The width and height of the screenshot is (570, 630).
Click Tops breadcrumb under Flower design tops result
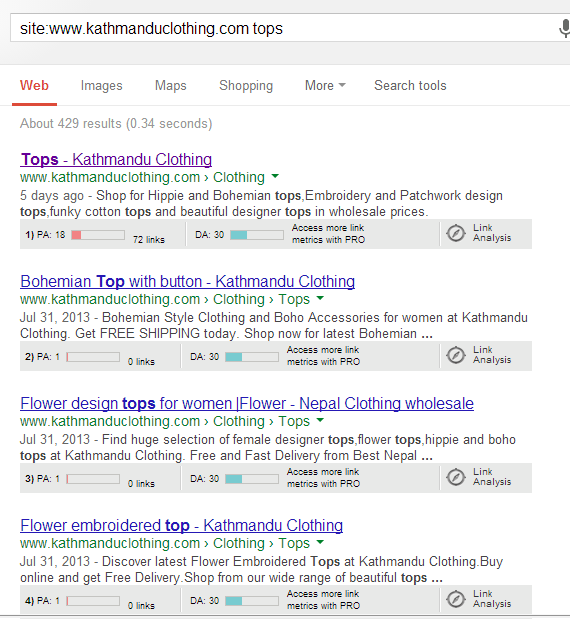click(x=294, y=421)
